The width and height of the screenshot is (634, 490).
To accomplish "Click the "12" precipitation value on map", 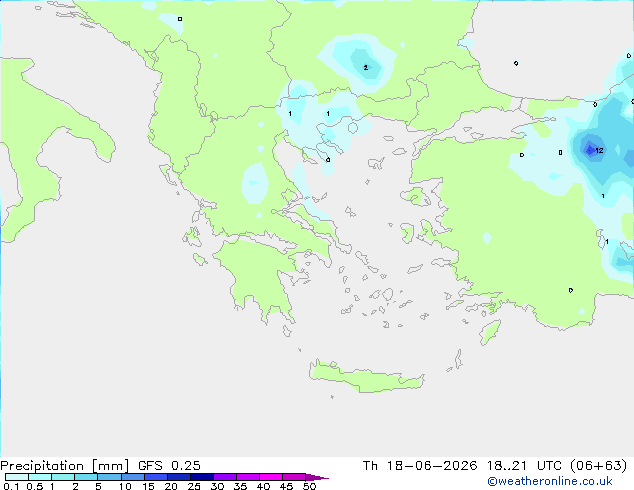I will 599,150.
